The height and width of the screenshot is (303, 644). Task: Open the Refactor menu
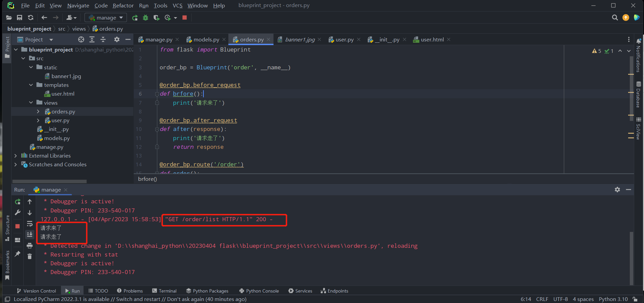(123, 5)
